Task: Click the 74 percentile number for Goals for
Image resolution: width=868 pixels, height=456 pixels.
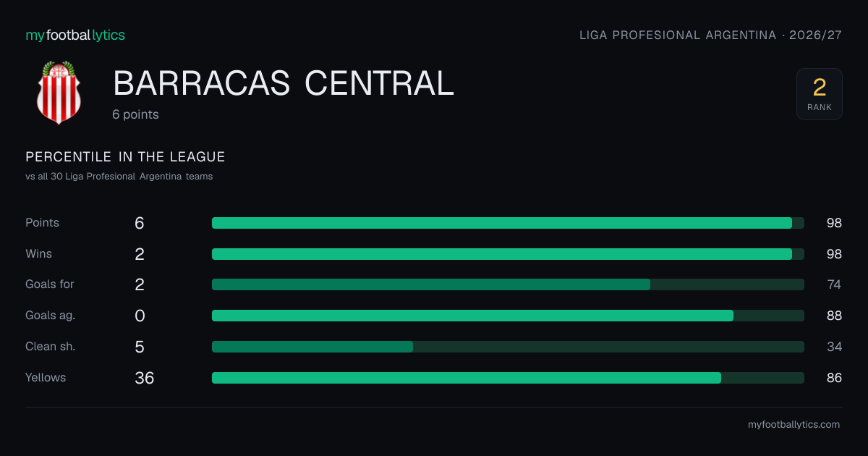Action: [834, 284]
